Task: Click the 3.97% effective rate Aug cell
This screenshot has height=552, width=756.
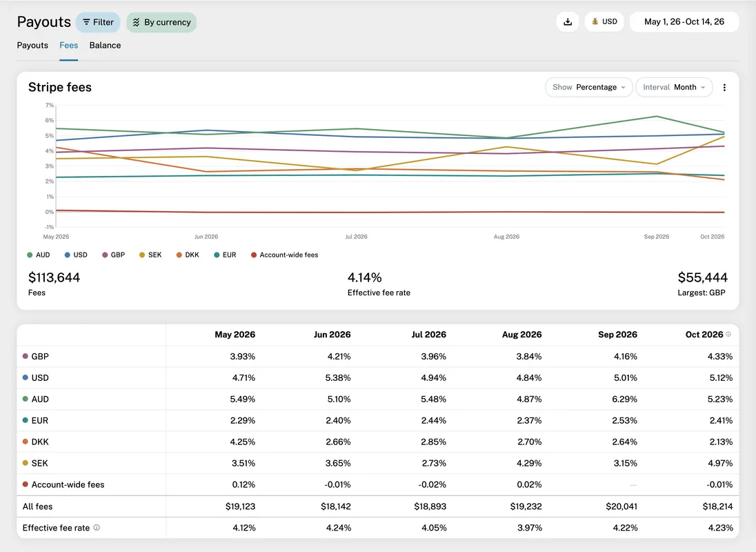Action: coord(529,528)
